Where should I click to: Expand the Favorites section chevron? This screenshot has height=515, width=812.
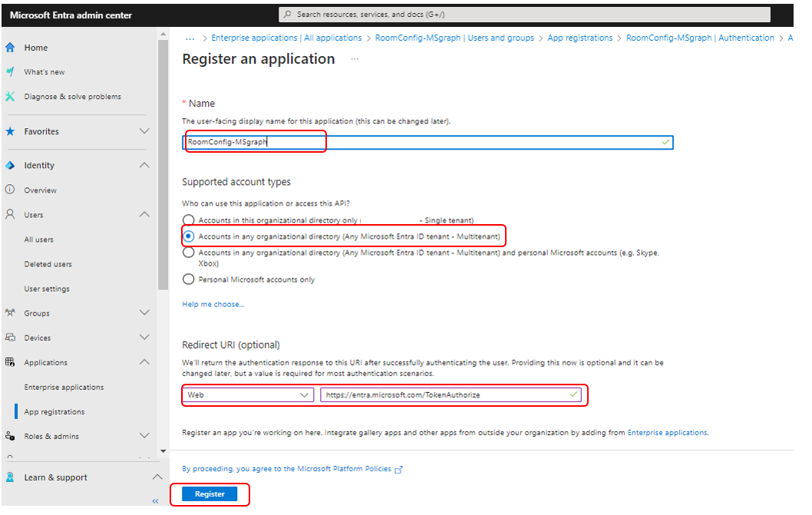[x=144, y=131]
